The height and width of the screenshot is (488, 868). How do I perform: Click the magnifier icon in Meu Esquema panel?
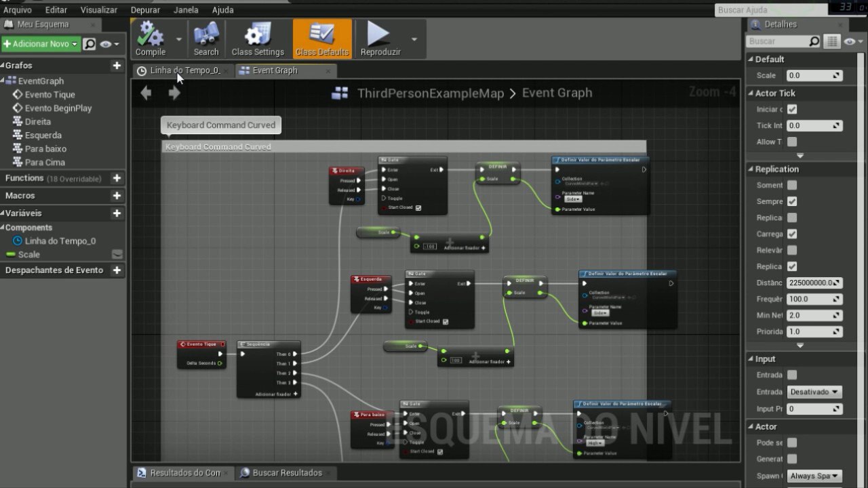90,44
